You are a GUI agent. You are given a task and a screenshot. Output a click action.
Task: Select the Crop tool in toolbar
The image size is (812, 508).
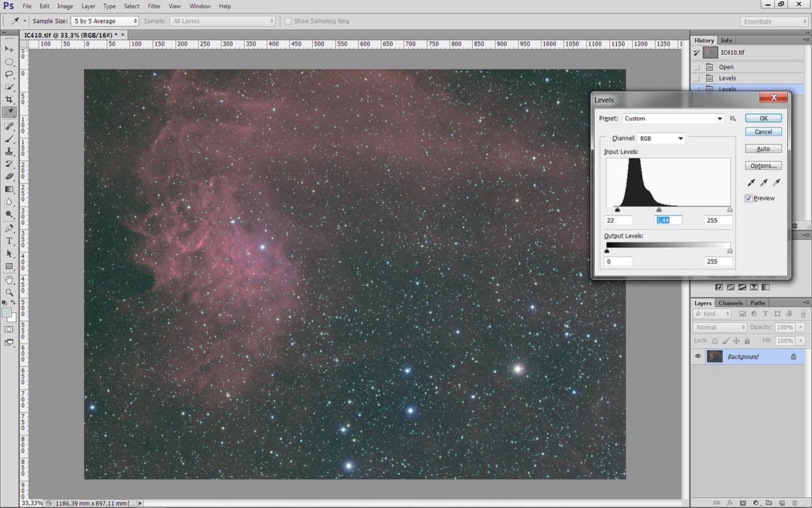(9, 100)
